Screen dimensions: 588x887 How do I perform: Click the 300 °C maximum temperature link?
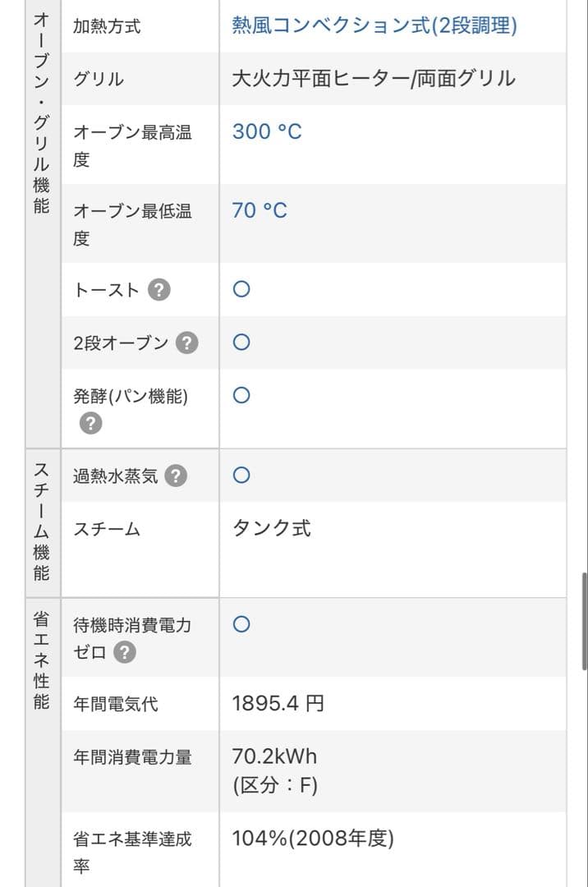[x=267, y=131]
